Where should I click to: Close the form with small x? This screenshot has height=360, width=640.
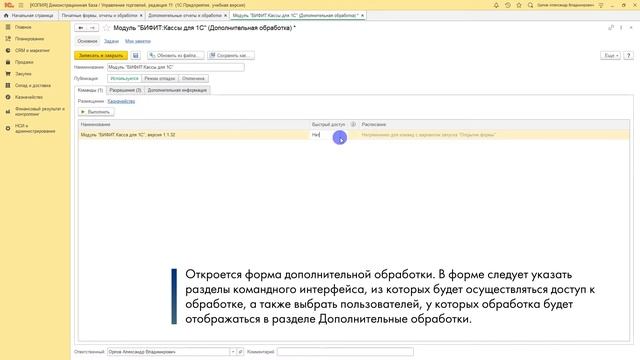pyautogui.click(x=631, y=28)
